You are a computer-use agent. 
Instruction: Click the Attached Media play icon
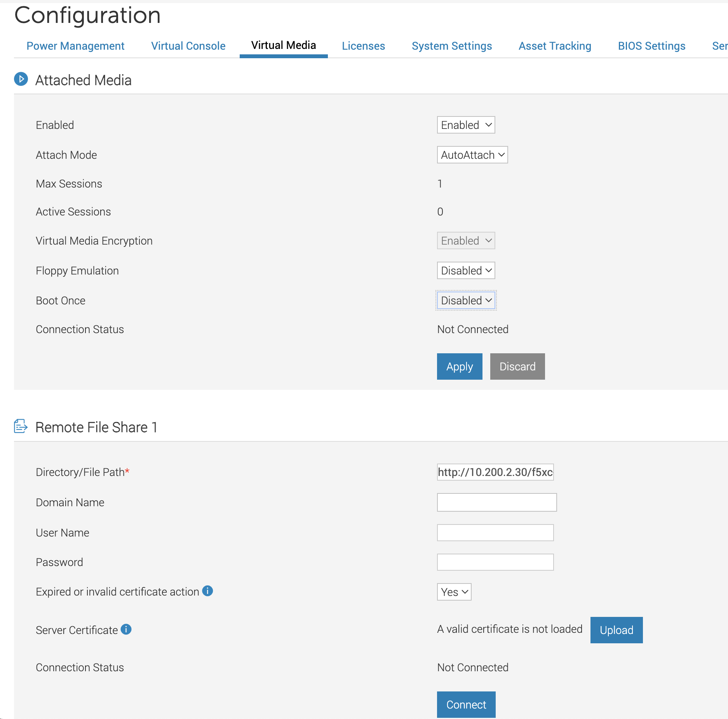pyautogui.click(x=21, y=79)
